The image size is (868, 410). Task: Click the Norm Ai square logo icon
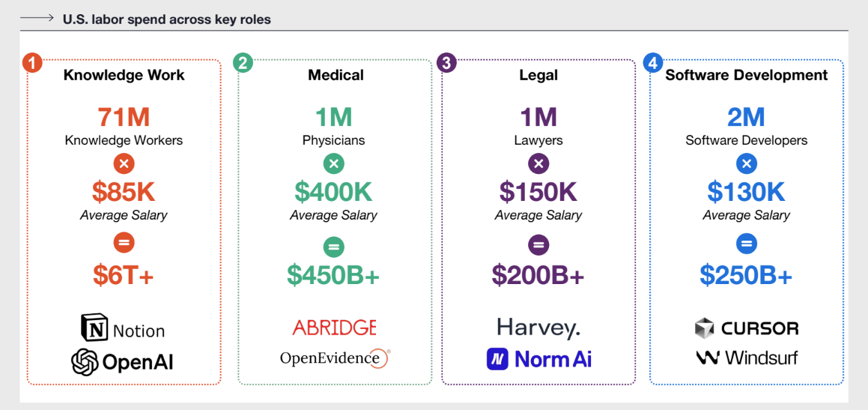point(497,359)
